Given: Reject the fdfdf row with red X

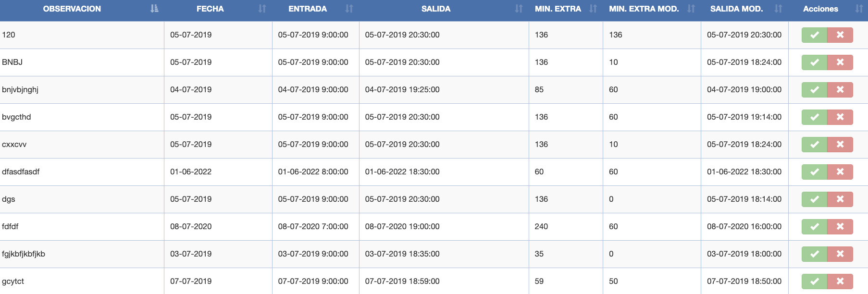Looking at the screenshot, I should (840, 227).
